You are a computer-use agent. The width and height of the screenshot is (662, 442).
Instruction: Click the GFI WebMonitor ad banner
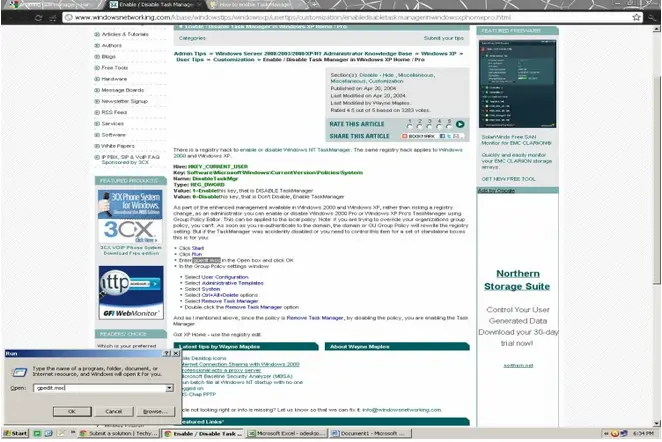click(x=131, y=292)
